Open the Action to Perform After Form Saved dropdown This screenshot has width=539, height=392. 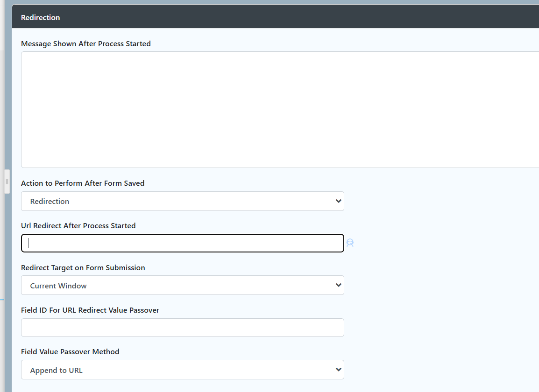(182, 201)
